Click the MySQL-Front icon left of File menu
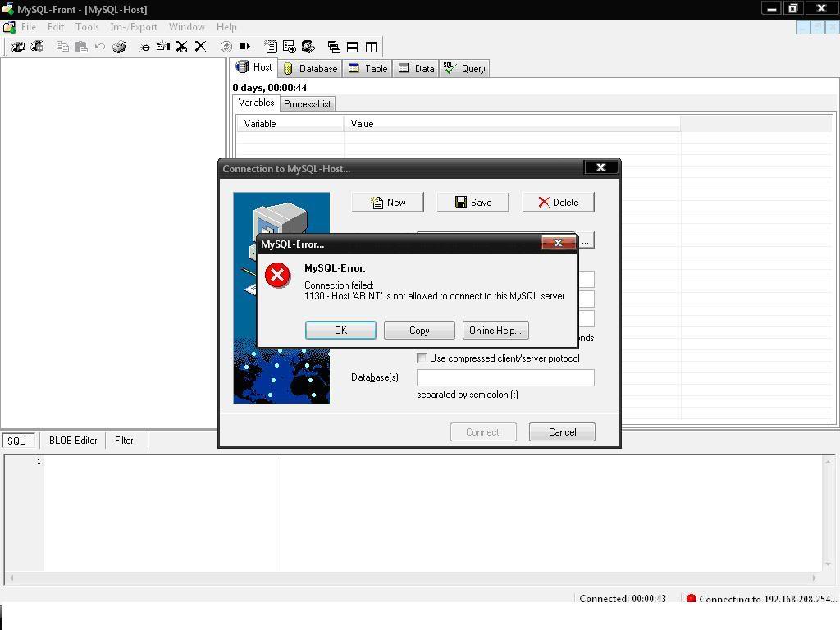Image resolution: width=840 pixels, height=630 pixels. click(9, 27)
